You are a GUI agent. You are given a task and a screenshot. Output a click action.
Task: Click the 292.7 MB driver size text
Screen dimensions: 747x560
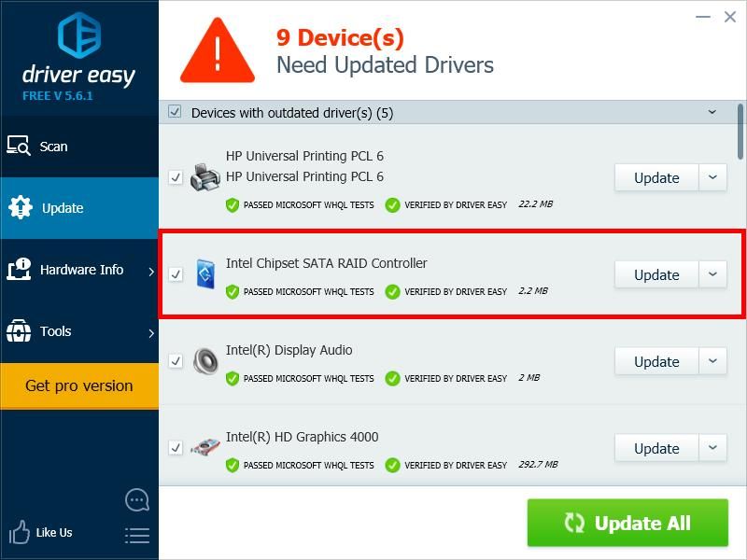coord(538,464)
